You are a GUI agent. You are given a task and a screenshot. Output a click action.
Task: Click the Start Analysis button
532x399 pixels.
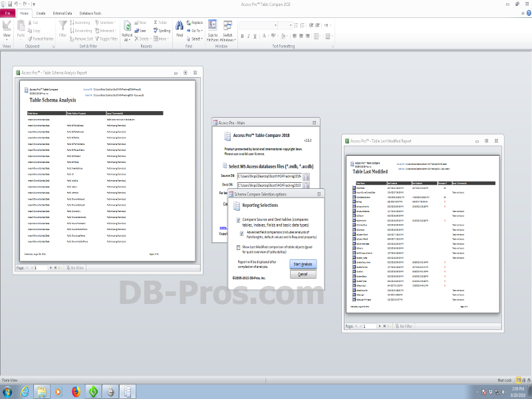tap(303, 264)
